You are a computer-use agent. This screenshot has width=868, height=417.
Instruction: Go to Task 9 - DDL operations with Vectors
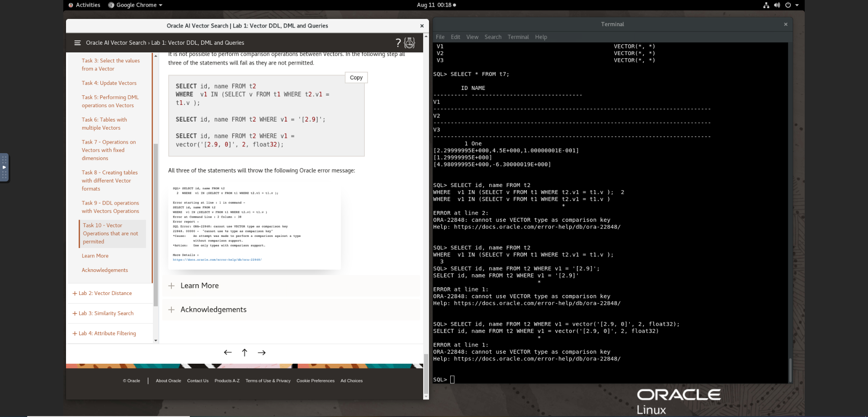111,207
